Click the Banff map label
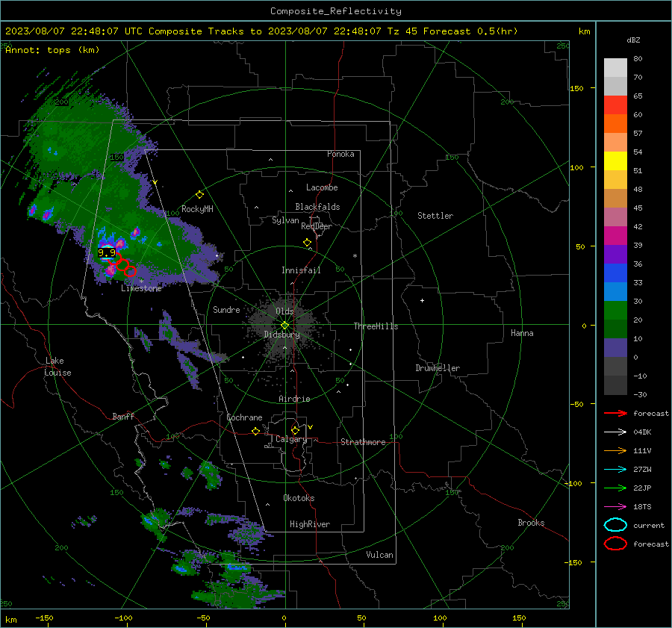This screenshot has height=628, width=672. point(123,416)
